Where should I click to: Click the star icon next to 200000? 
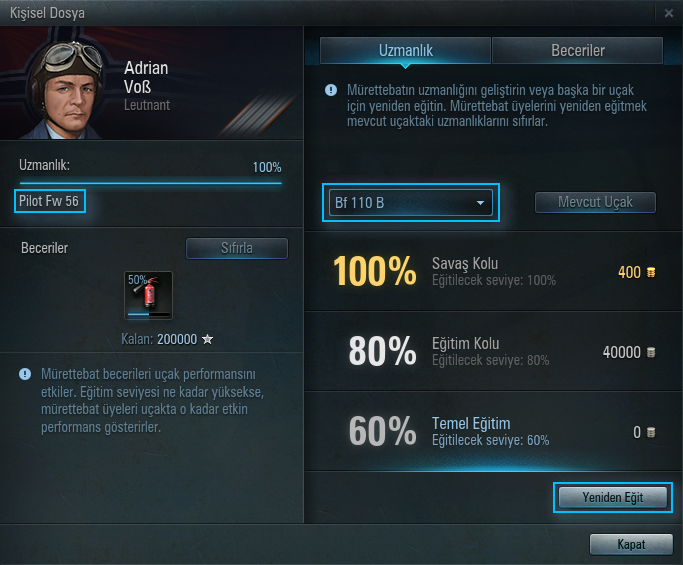[x=208, y=339]
